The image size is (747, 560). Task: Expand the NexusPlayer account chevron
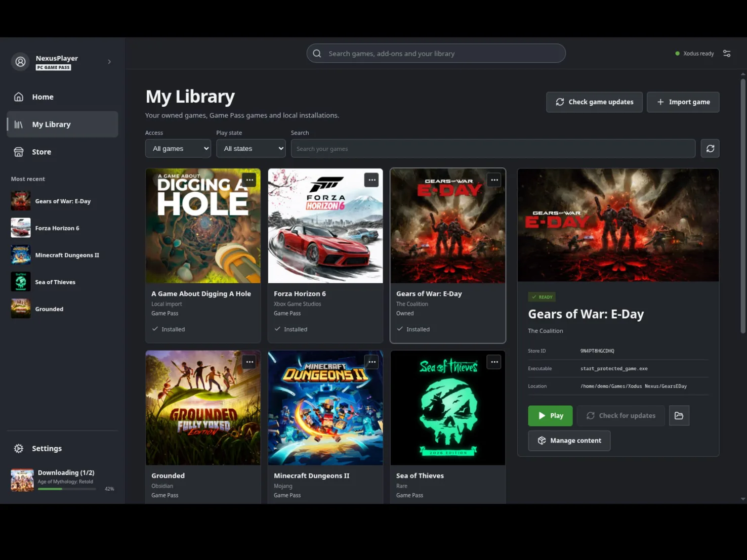[109, 62]
